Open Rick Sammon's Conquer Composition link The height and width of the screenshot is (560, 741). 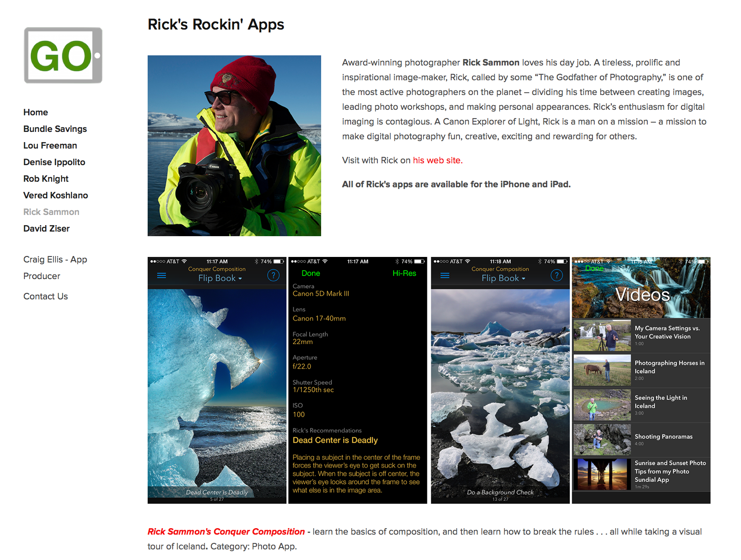tap(226, 531)
